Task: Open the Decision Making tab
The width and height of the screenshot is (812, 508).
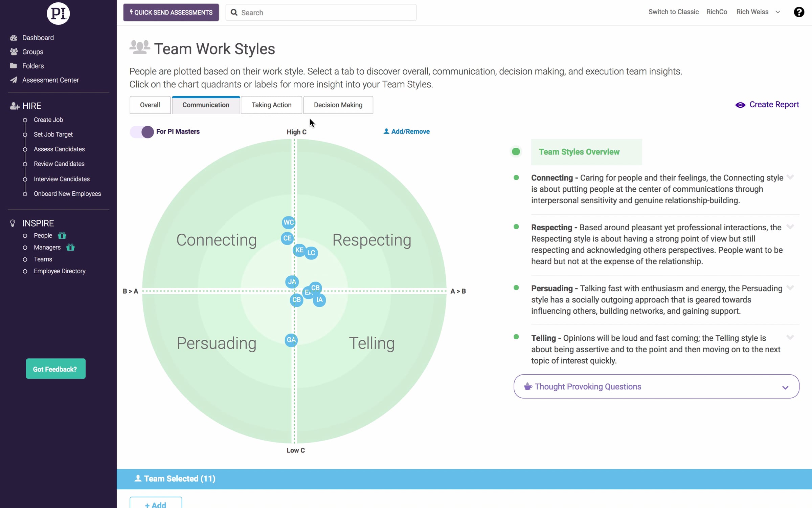Action: 338,105
